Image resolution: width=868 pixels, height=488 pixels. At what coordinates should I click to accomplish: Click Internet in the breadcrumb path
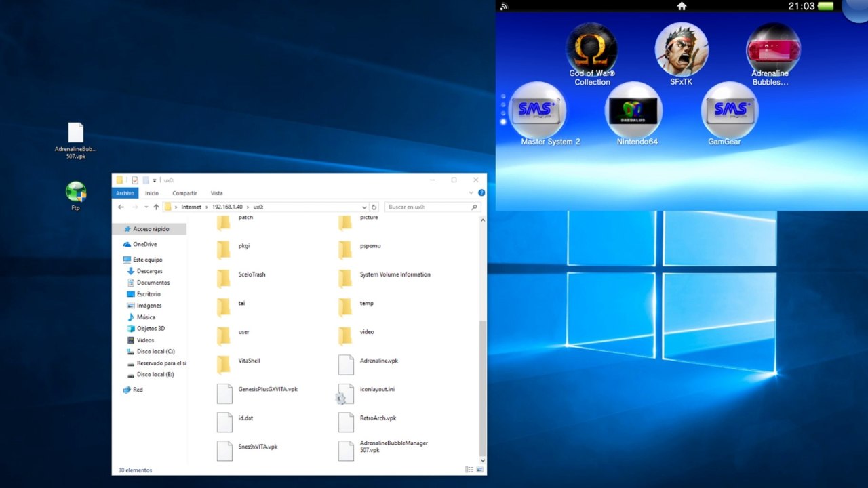point(191,207)
